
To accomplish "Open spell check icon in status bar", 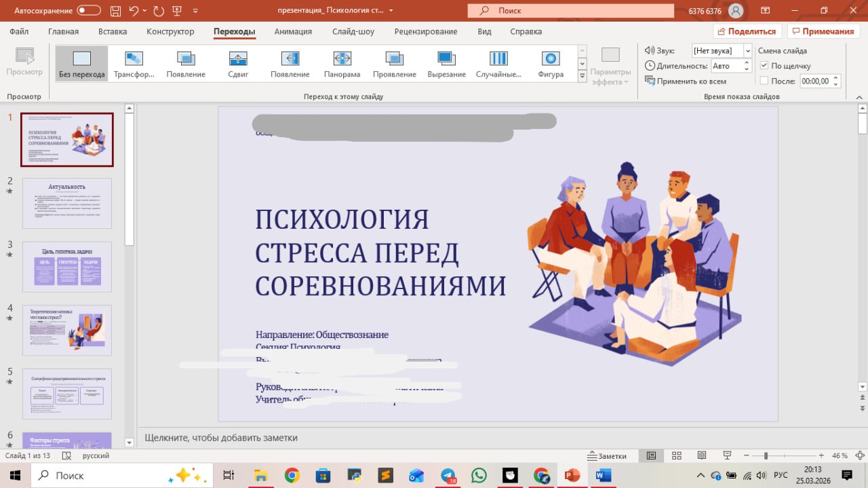I will click(x=66, y=456).
